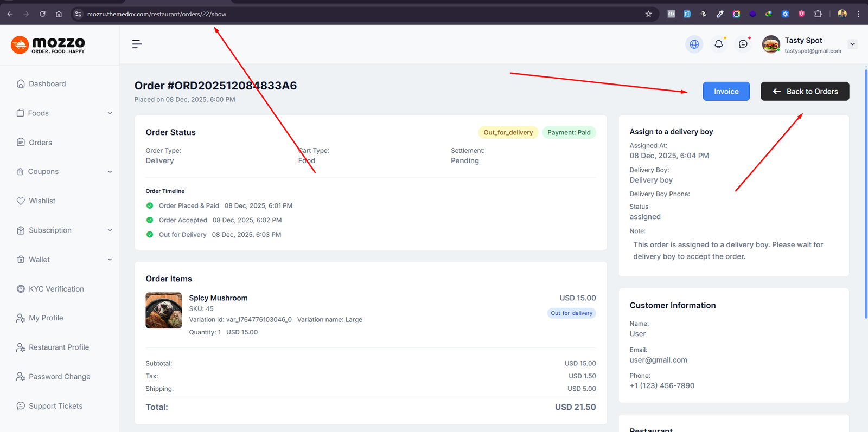Click the blue Invoice button
The width and height of the screenshot is (868, 432).
point(726,92)
